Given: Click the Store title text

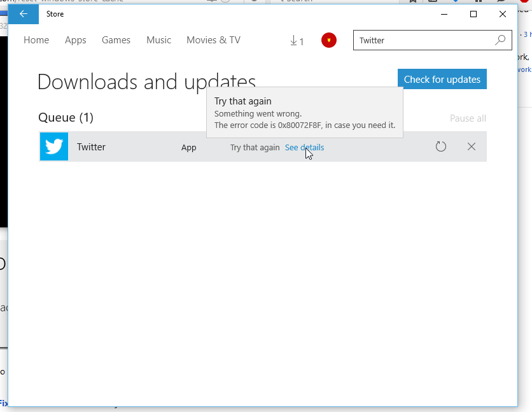Looking at the screenshot, I should (x=55, y=14).
